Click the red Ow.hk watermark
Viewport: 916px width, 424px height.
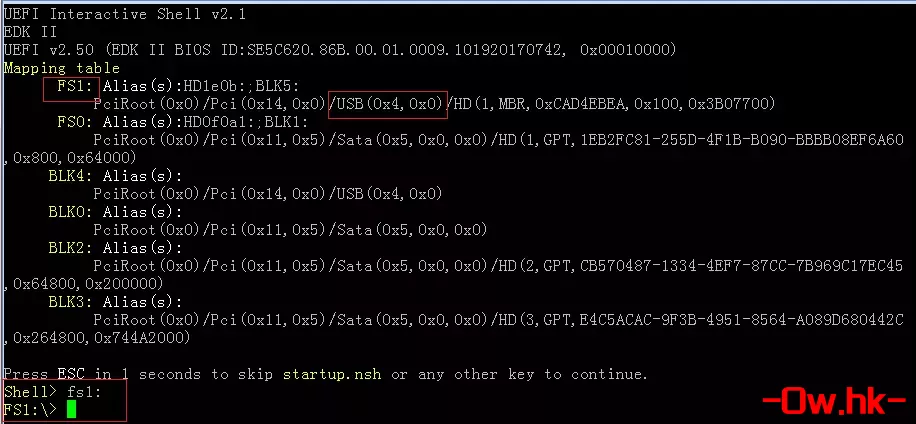(x=831, y=401)
